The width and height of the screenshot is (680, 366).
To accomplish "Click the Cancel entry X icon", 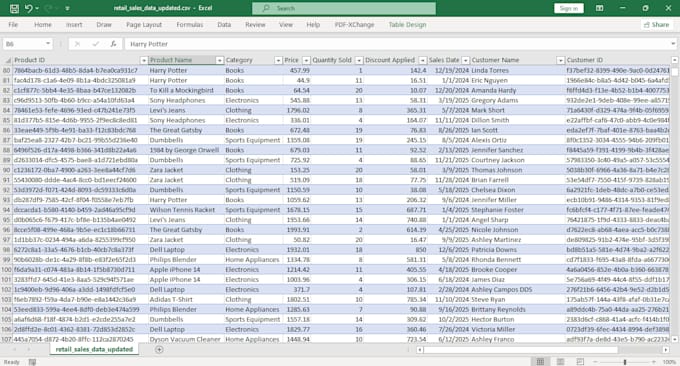I will 77,44.
